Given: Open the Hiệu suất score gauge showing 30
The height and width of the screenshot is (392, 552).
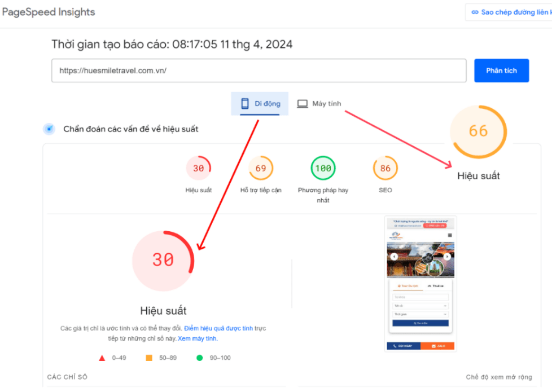Looking at the screenshot, I should (199, 168).
